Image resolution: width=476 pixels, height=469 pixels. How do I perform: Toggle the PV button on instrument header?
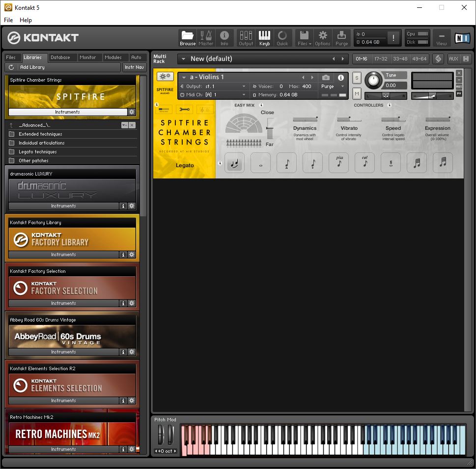click(459, 93)
